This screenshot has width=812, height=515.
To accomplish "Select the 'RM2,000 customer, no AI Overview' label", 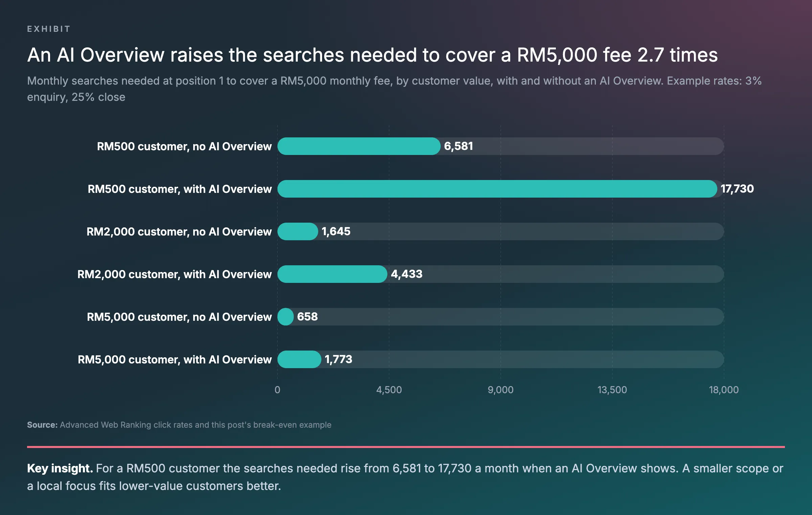I will 179,231.
